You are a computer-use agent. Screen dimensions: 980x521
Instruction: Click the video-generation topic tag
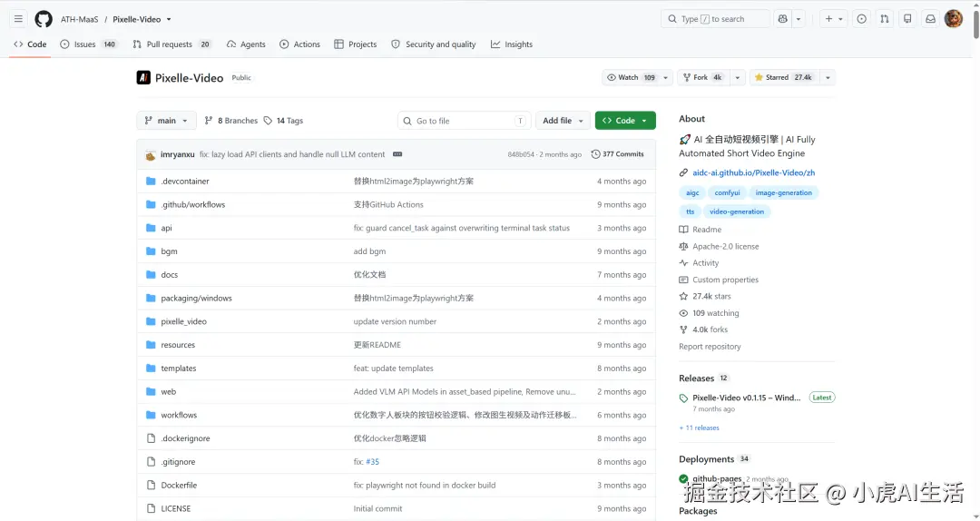tap(737, 211)
